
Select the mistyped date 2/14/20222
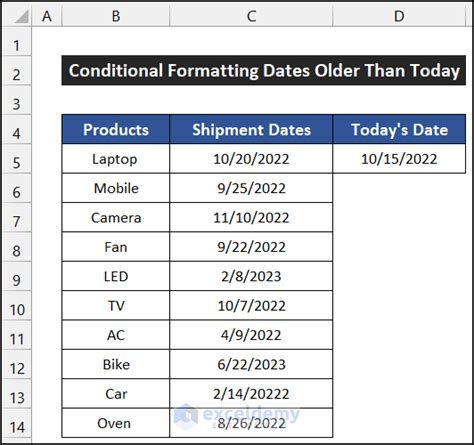click(251, 394)
